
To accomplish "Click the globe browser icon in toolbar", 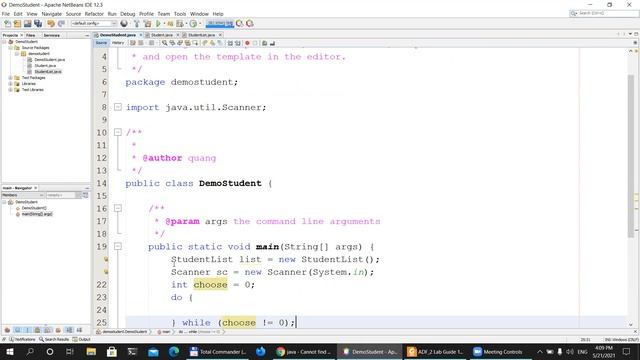I will [124, 24].
